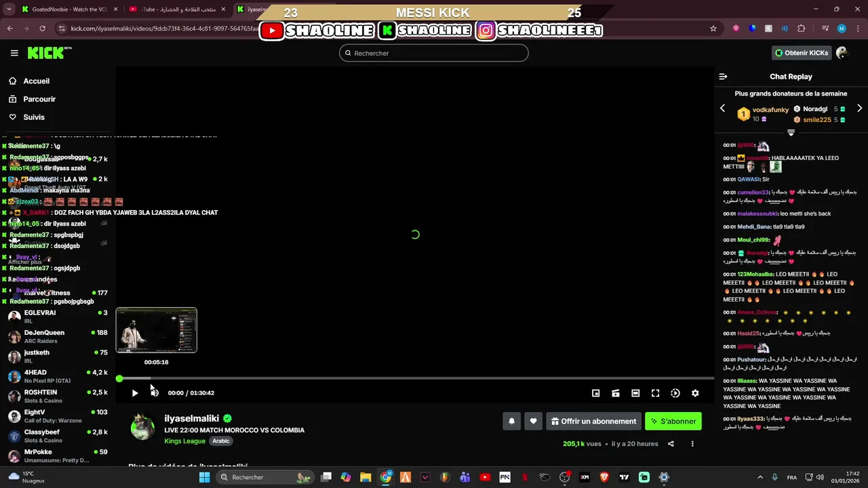Mute the video volume
Viewport: 868px width, 488px height.
(x=155, y=393)
